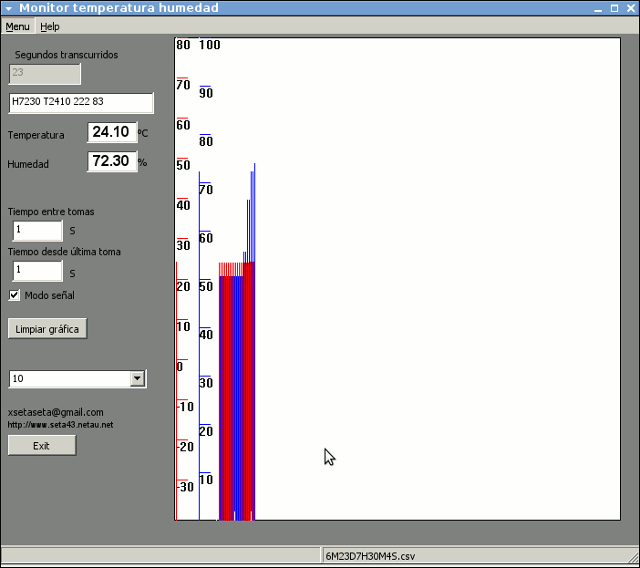The image size is (640, 568).
Task: Focus the Tiempo desde última toma field
Action: tap(37, 271)
